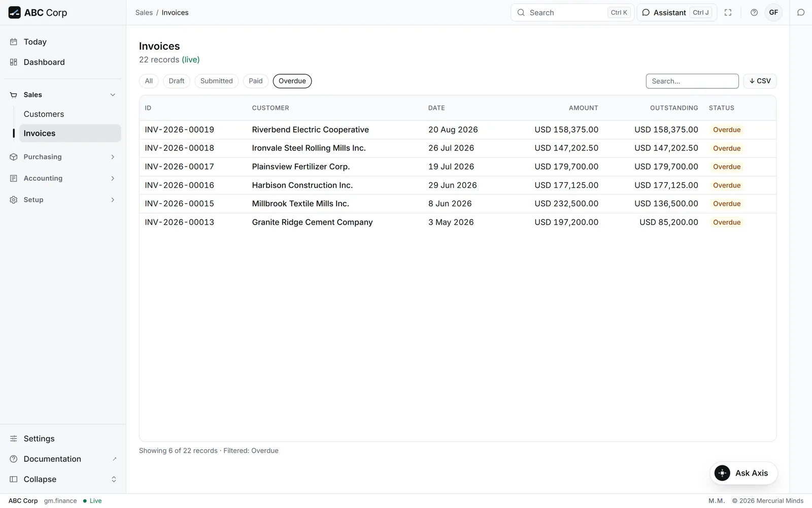
Task: Open Granite Ridge Cement Company row
Action: tap(458, 223)
